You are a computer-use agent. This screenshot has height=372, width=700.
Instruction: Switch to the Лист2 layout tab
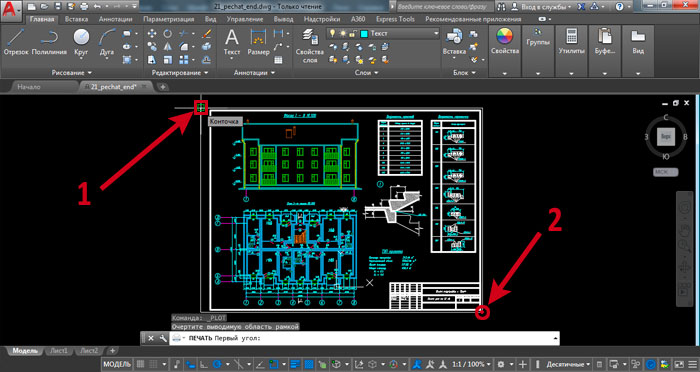tap(88, 351)
